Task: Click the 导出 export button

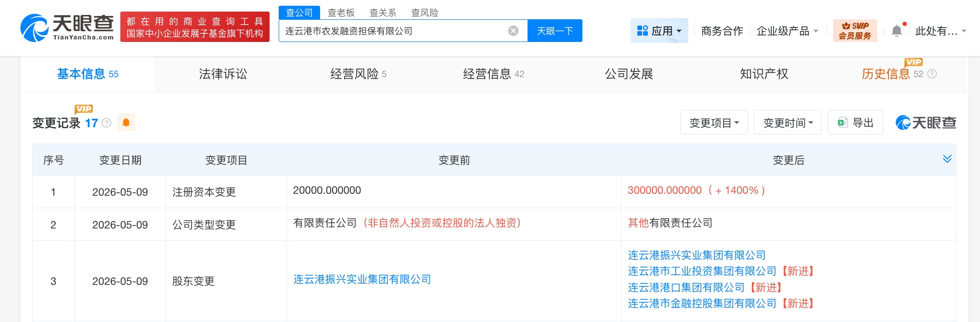Action: coord(855,122)
